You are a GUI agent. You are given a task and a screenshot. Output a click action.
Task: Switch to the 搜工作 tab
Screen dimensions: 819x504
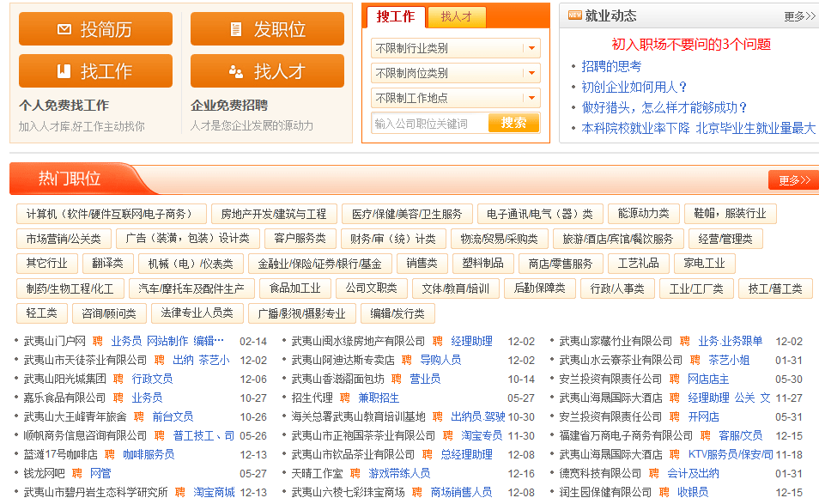point(396,16)
